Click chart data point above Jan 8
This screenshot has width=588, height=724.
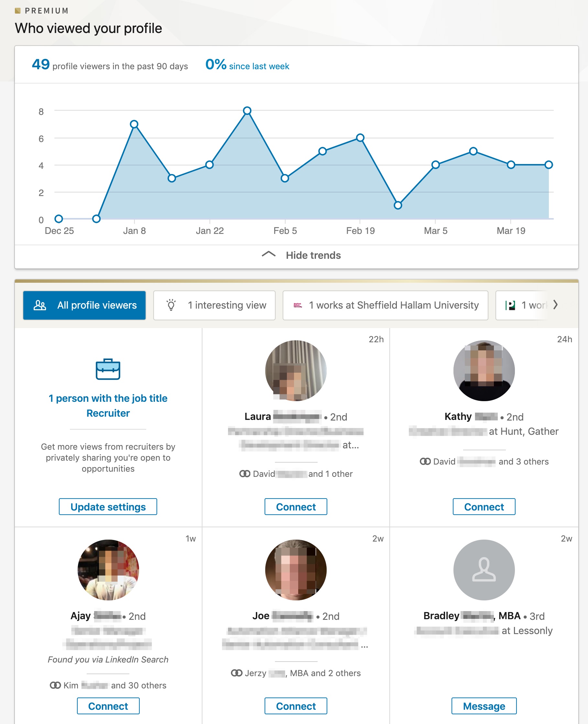coord(134,124)
